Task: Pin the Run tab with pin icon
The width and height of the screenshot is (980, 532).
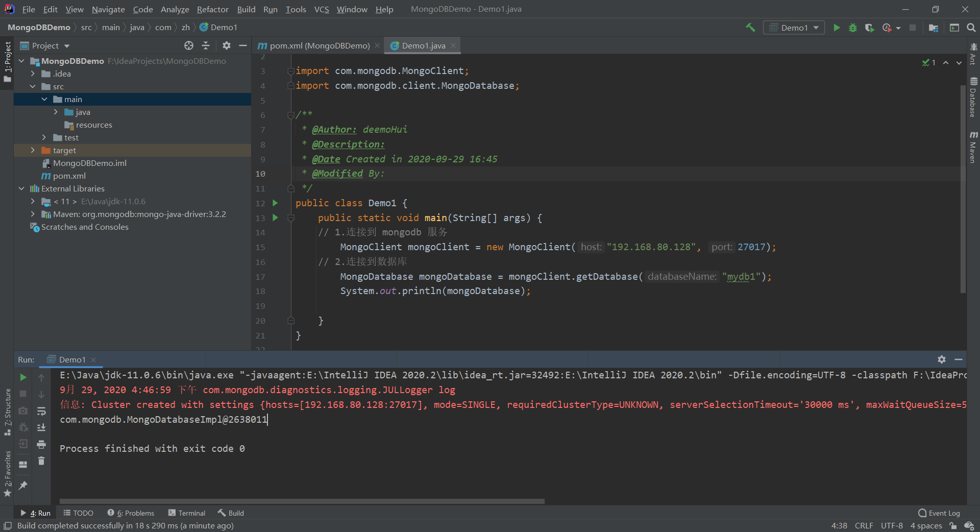Action: 23,485
